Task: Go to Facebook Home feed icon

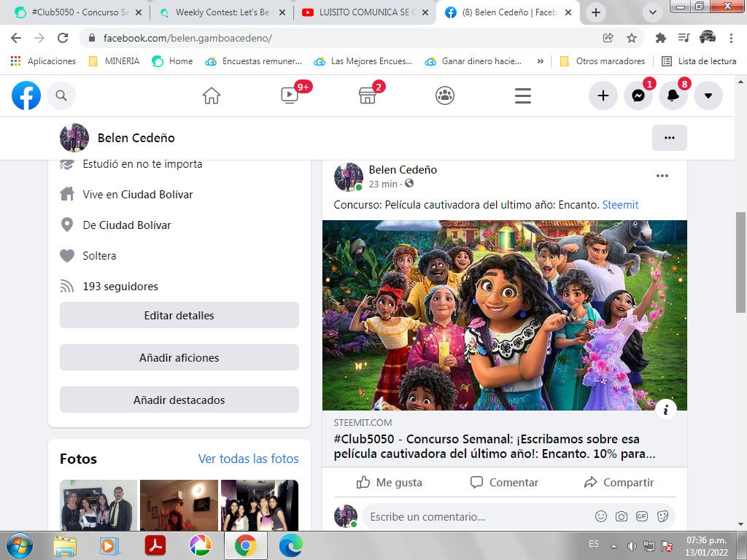Action: pos(212,96)
